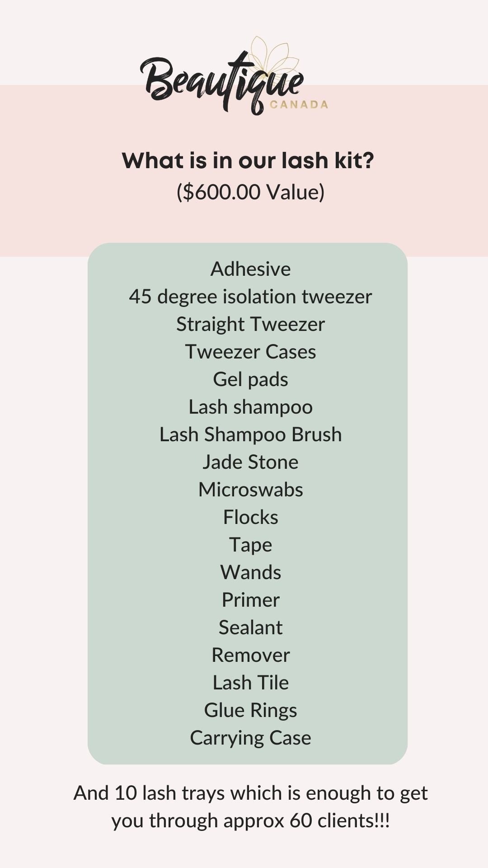Select the "Tape" entry
Screen dimensions: 488x868
pos(250,545)
